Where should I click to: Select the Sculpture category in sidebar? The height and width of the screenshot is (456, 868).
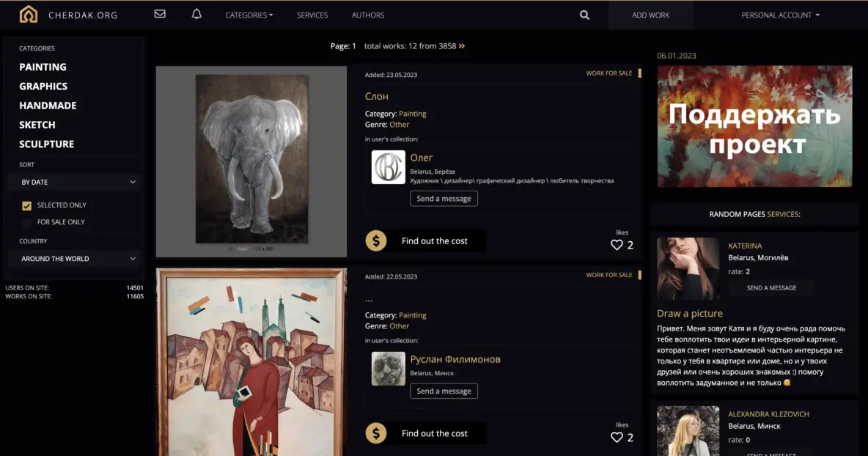pyautogui.click(x=46, y=144)
